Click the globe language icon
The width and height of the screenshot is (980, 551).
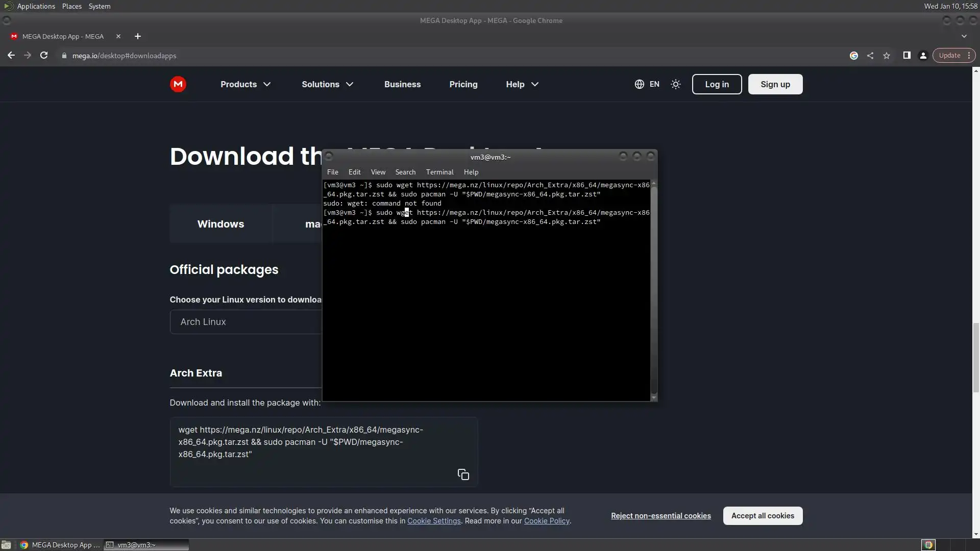(x=639, y=84)
